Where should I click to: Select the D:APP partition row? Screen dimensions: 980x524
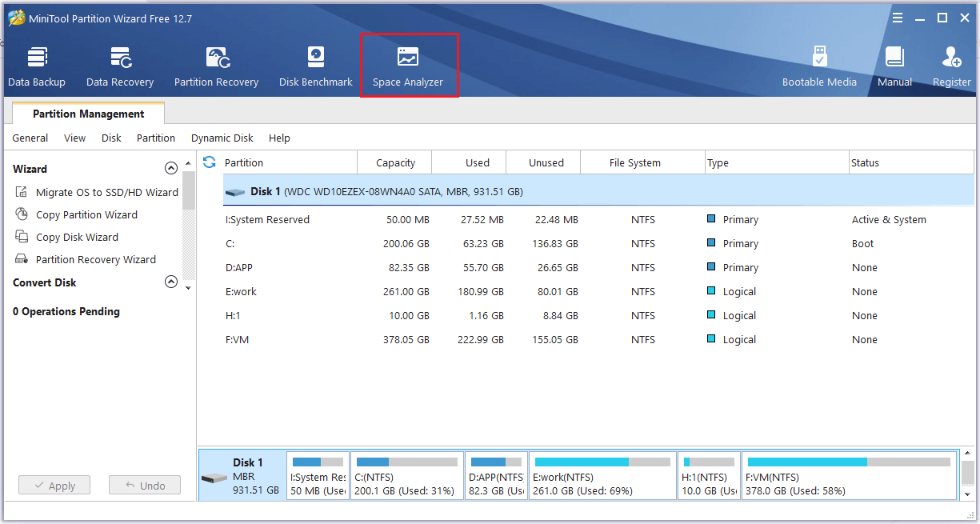tap(598, 267)
